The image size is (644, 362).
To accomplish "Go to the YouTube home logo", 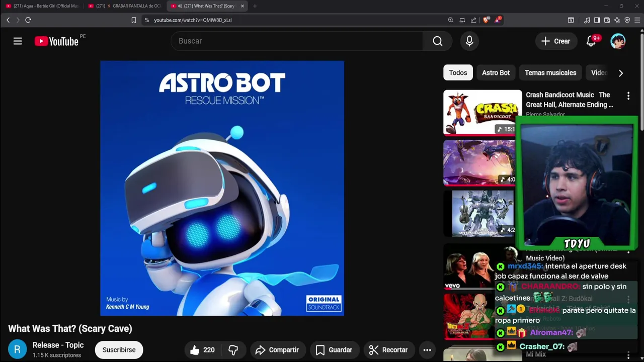I will pos(56,41).
